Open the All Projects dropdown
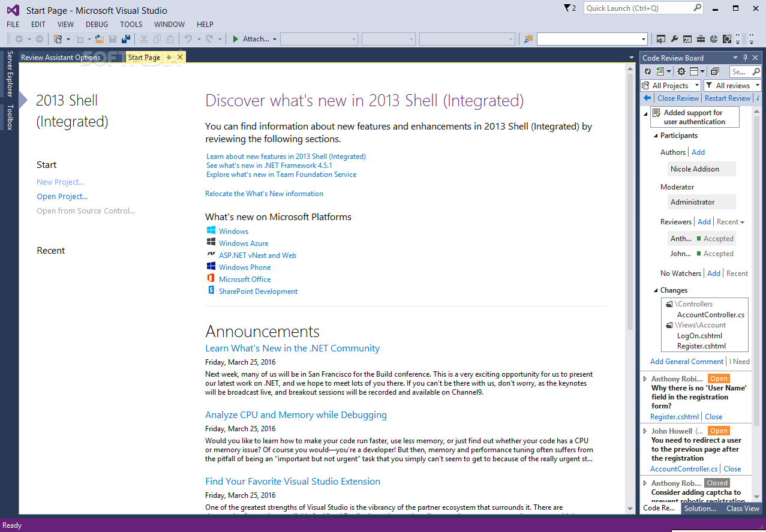The width and height of the screenshot is (766, 532). [671, 86]
